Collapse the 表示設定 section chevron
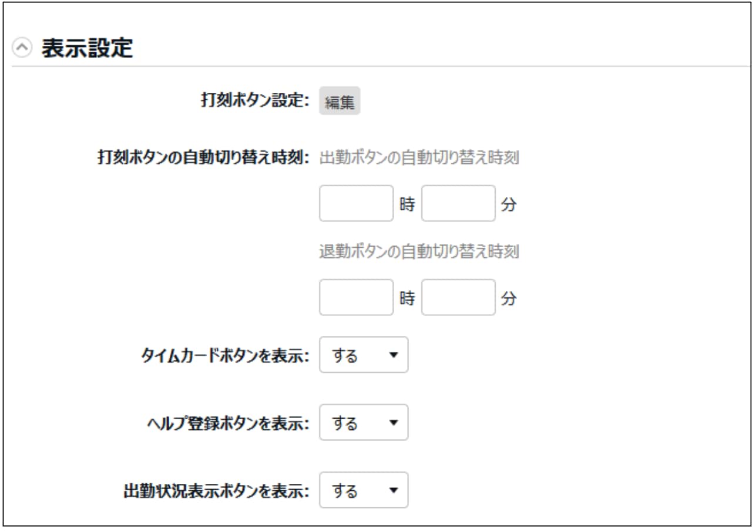 tap(22, 48)
